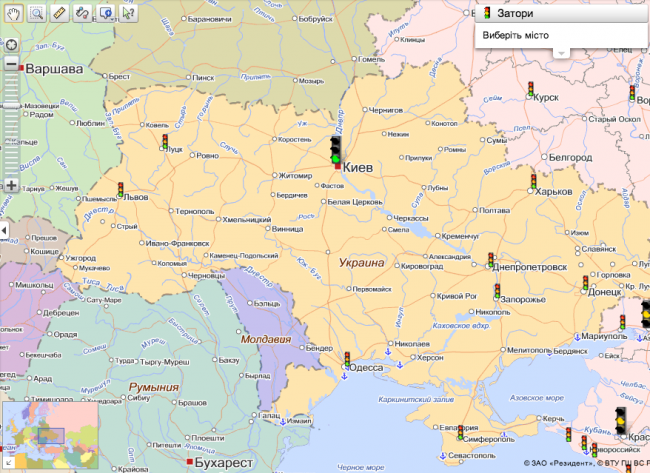
Task: Zoom in with the plus button
Action: coord(11,185)
